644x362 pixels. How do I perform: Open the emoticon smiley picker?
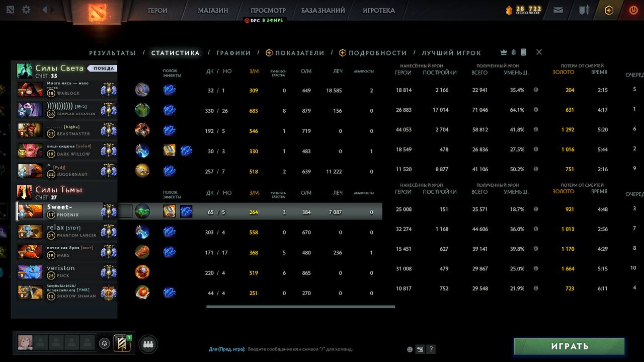point(410,349)
